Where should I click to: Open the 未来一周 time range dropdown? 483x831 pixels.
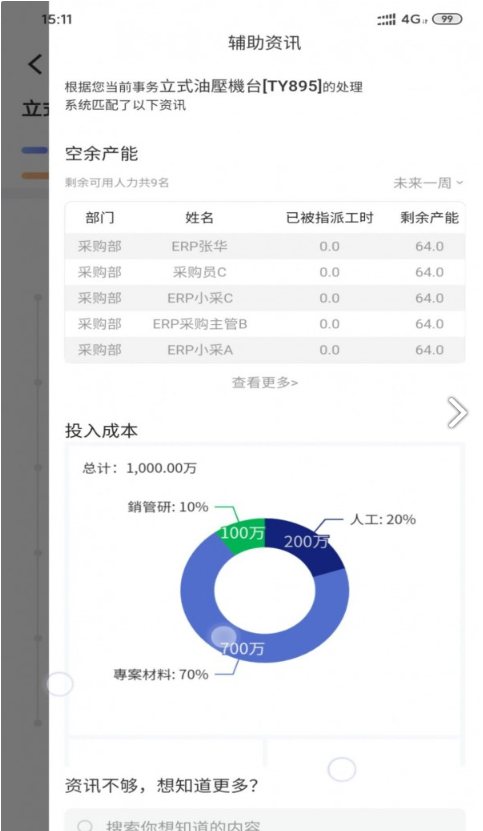428,183
